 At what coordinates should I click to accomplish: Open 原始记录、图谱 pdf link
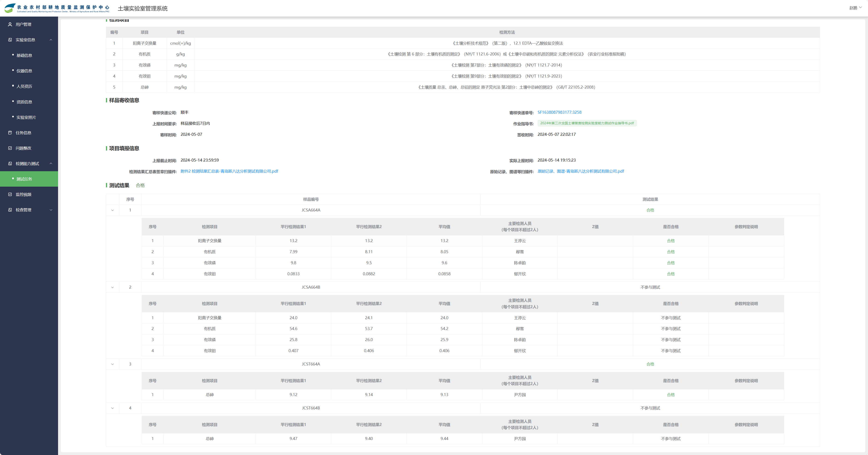[x=581, y=171]
